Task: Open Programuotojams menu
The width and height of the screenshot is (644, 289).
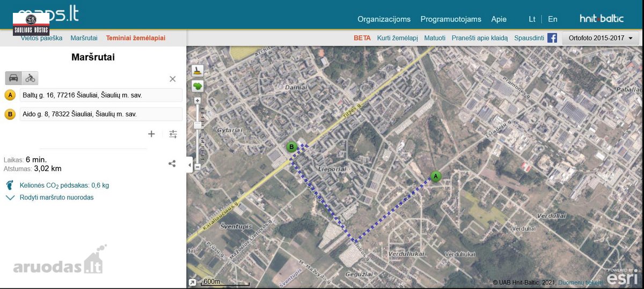Action: [451, 19]
